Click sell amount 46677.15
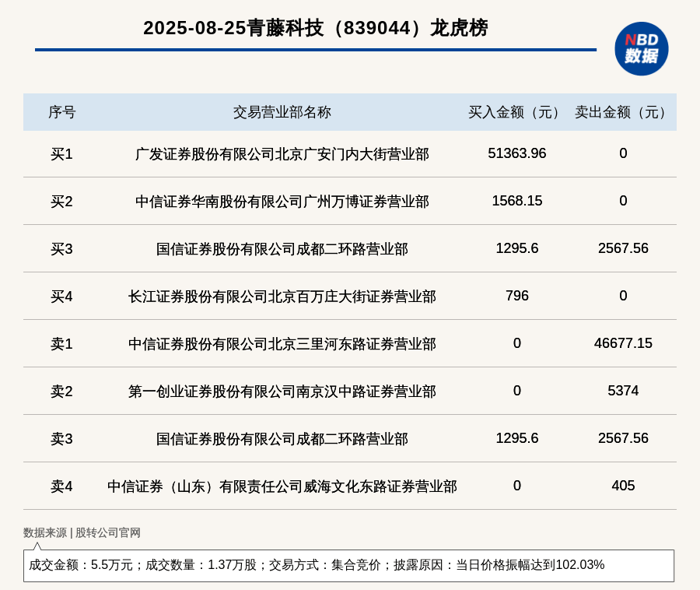The width and height of the screenshot is (700, 590). (623, 343)
